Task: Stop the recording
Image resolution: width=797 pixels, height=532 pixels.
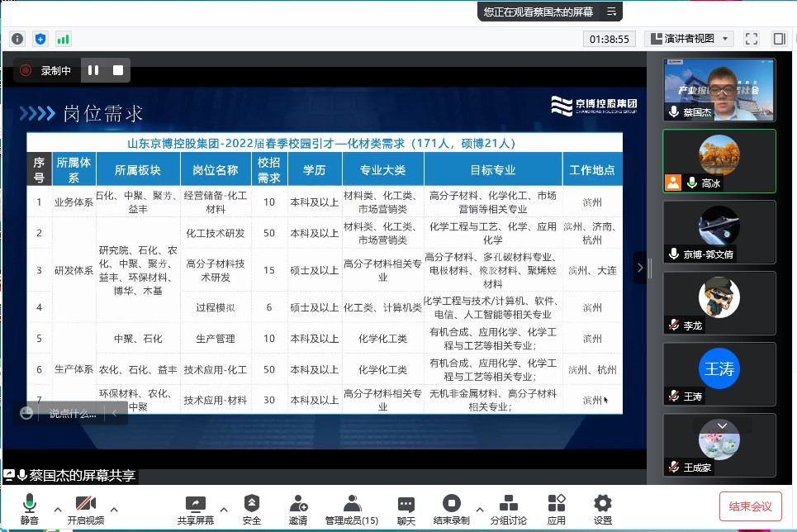Action: pyautogui.click(x=117, y=70)
